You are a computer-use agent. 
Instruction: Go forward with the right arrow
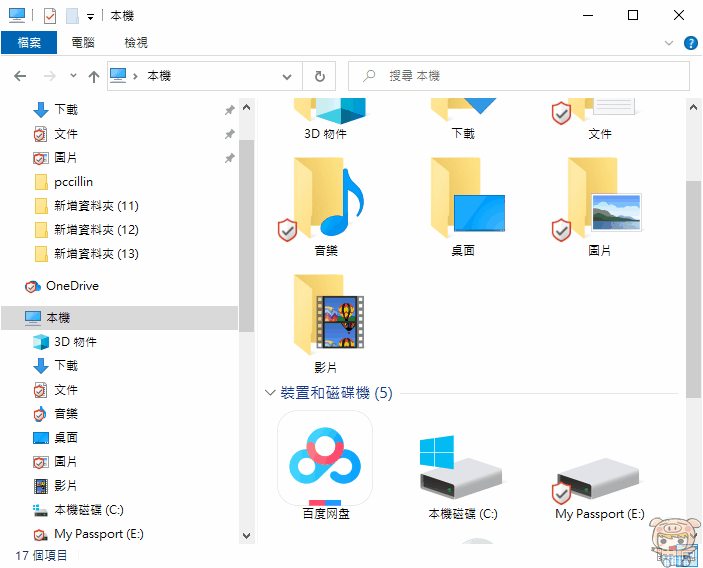pyautogui.click(x=49, y=76)
